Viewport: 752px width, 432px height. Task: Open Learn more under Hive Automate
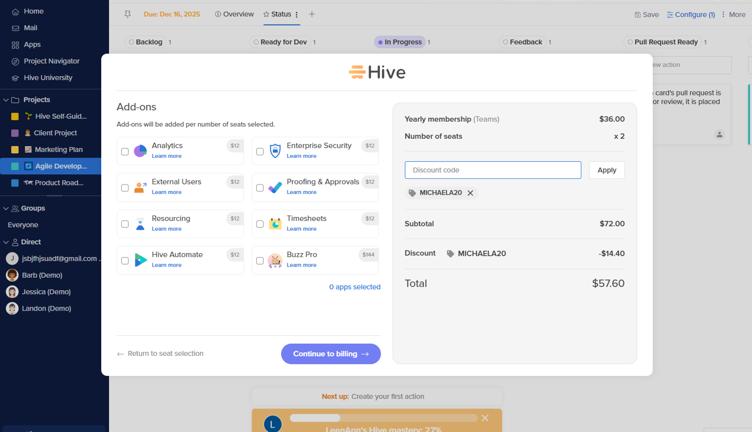[x=166, y=265]
